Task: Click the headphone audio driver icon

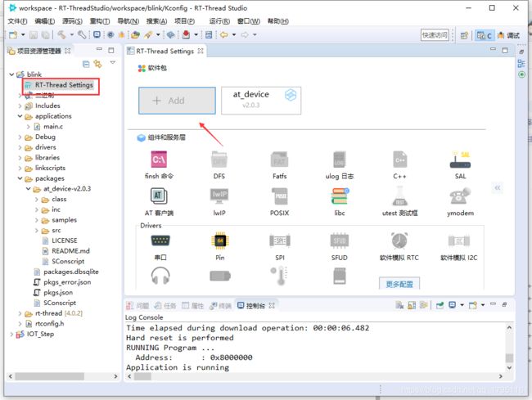Action: pyautogui.click(x=160, y=276)
